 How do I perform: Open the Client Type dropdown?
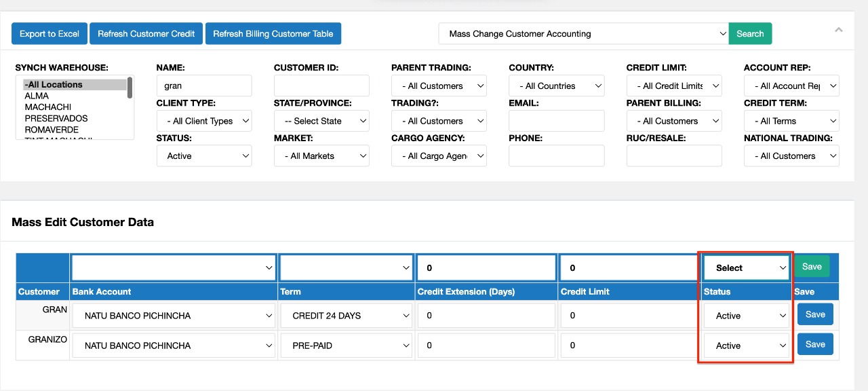(x=203, y=121)
